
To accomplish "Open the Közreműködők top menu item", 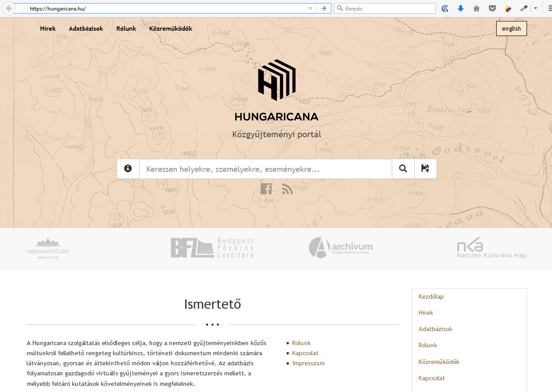I will (x=171, y=29).
